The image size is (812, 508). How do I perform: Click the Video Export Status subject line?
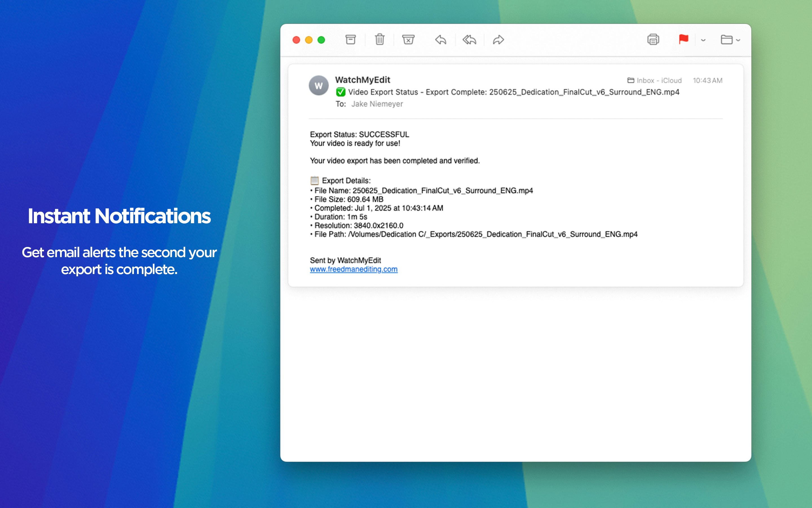tap(513, 92)
